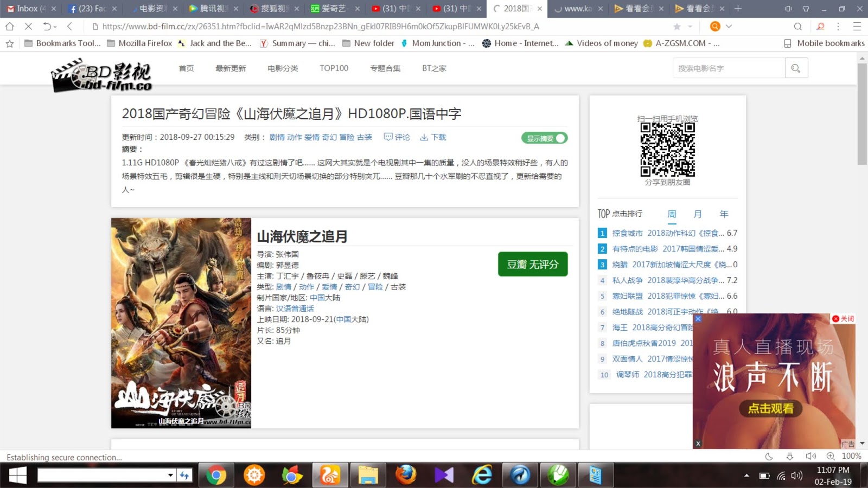Click the status bar speaker mute icon
868x488 pixels.
(x=810, y=457)
